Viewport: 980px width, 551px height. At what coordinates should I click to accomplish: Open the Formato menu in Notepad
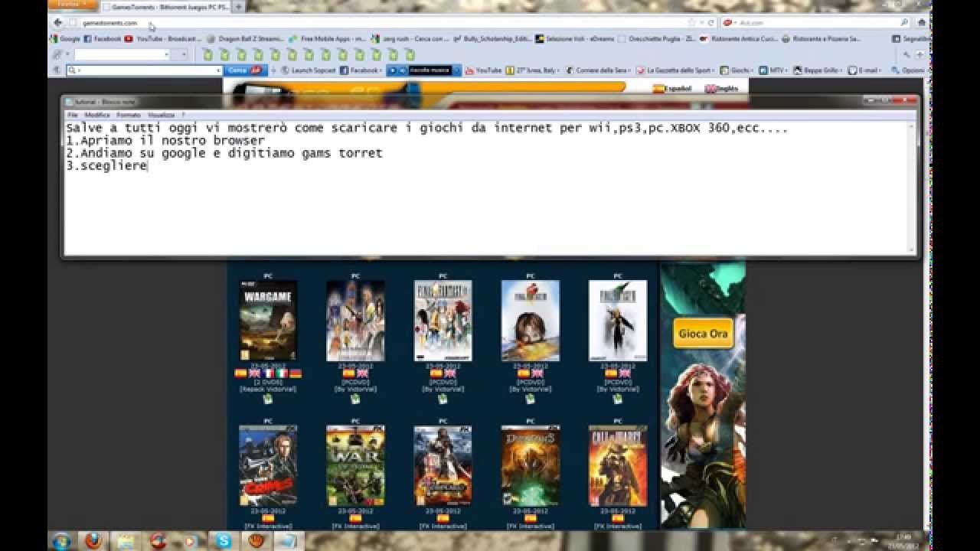128,115
